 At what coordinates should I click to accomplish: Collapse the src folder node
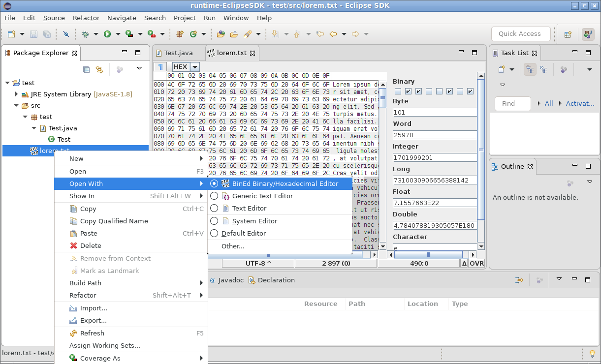[16, 105]
